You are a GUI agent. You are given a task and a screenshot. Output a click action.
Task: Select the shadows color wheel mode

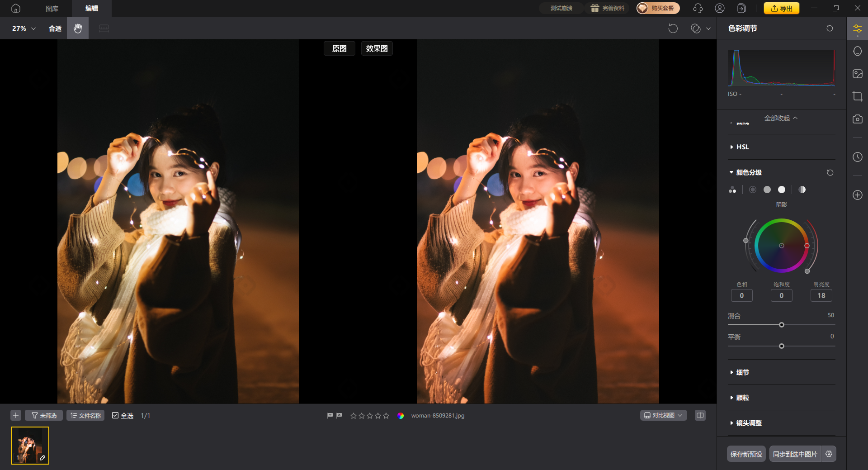753,190
